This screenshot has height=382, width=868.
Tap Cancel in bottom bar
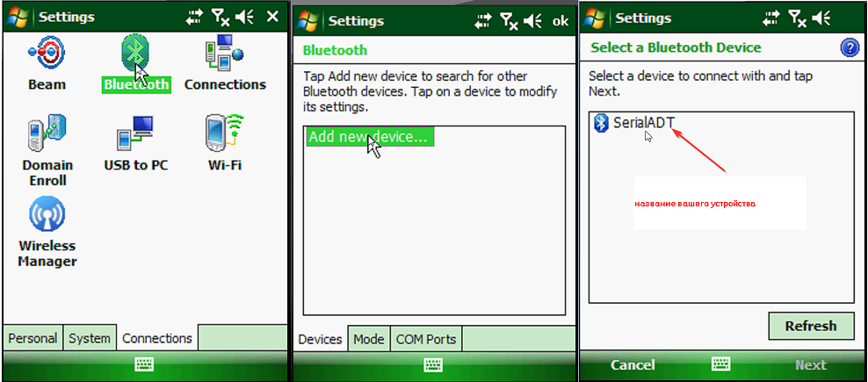[633, 364]
